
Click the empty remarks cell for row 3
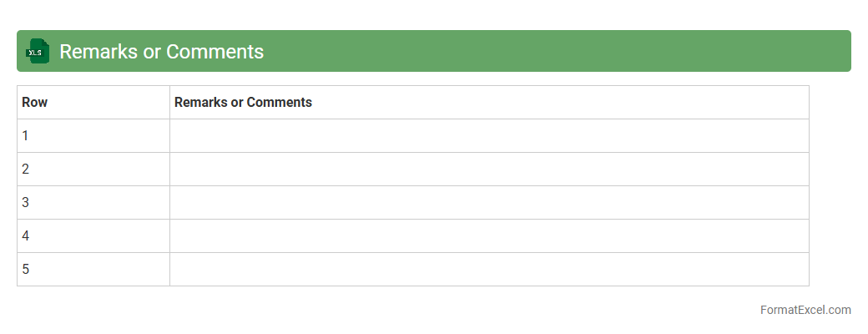pos(489,203)
